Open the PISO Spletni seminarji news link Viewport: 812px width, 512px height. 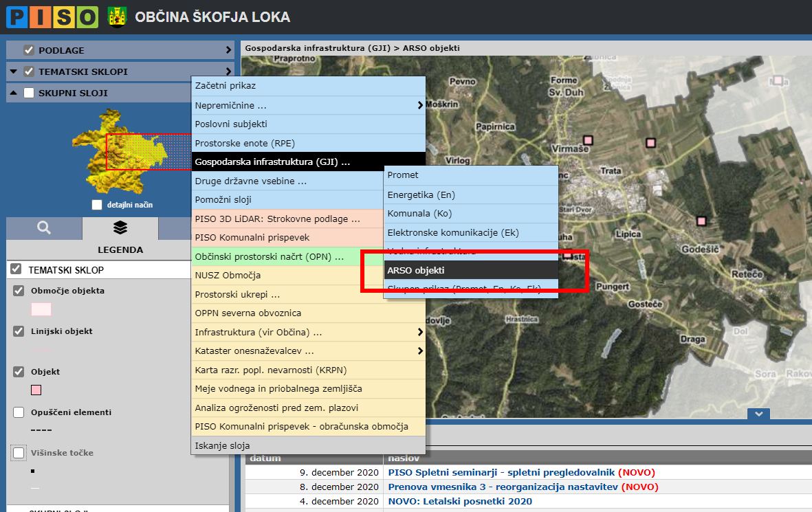coord(501,472)
